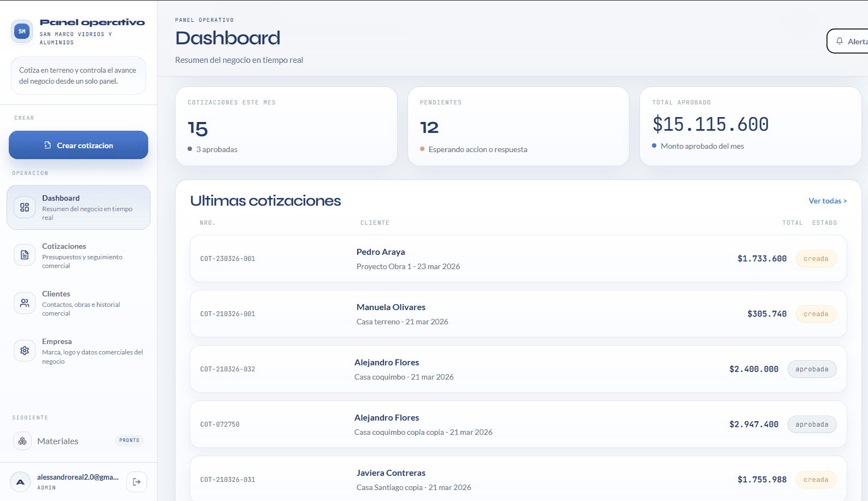Click the Materiales cubes icon

[22, 441]
